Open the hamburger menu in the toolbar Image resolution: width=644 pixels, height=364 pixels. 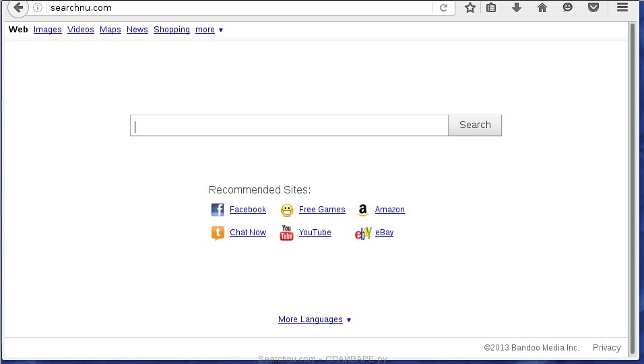622,8
